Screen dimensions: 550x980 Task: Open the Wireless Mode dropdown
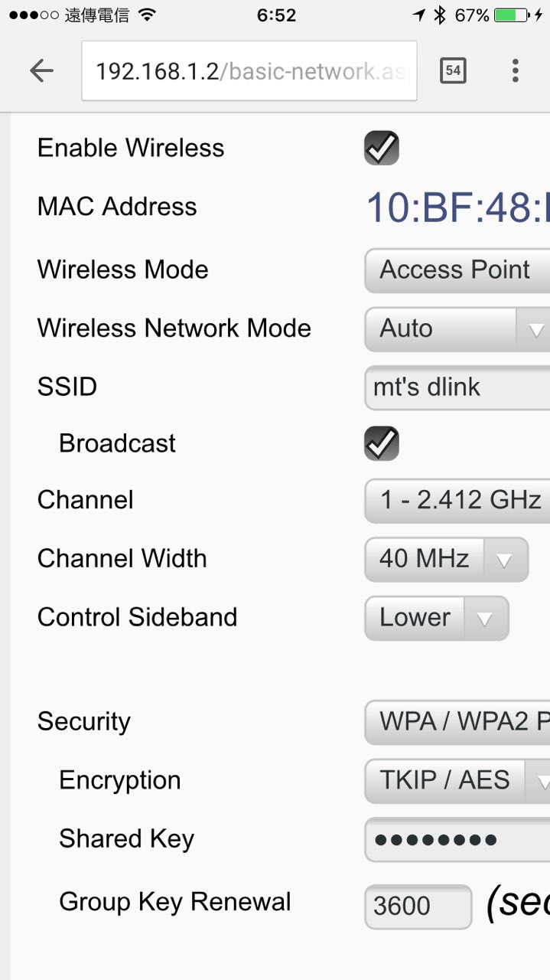coord(457,270)
